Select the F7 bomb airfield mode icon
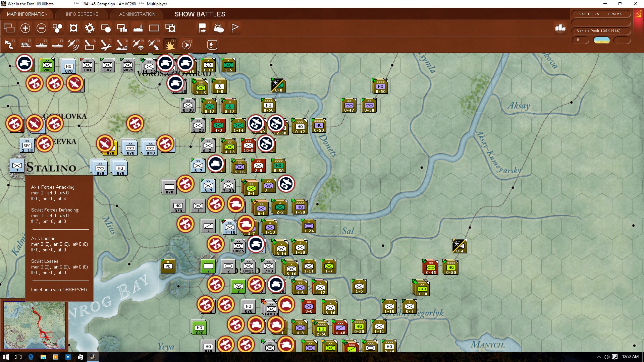Screen dimensions: 644x362 [x=106, y=45]
